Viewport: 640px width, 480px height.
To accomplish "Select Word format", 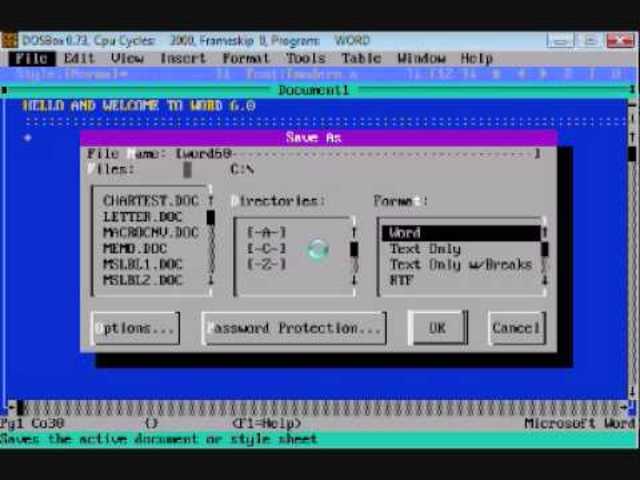I will point(461,233).
